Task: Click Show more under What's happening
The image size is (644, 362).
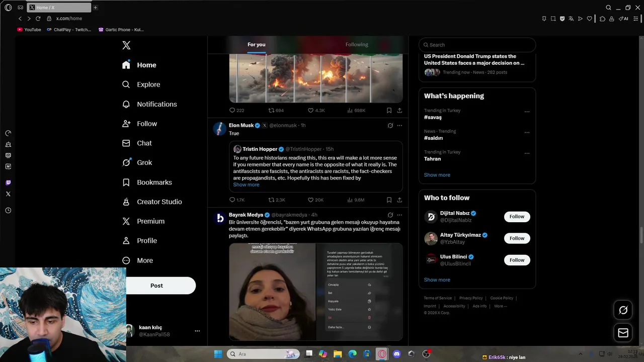Action: pyautogui.click(x=437, y=175)
